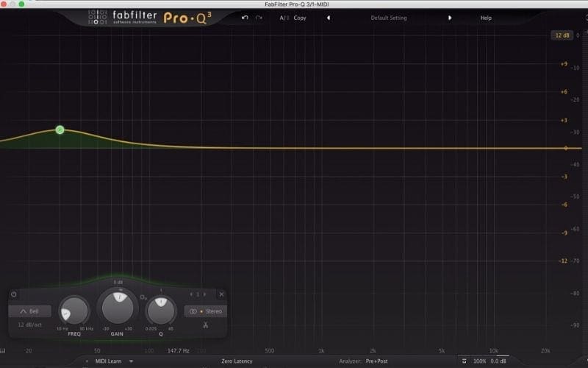Click the scissors split band icon
This screenshot has width=588, height=368.
pyautogui.click(x=206, y=325)
